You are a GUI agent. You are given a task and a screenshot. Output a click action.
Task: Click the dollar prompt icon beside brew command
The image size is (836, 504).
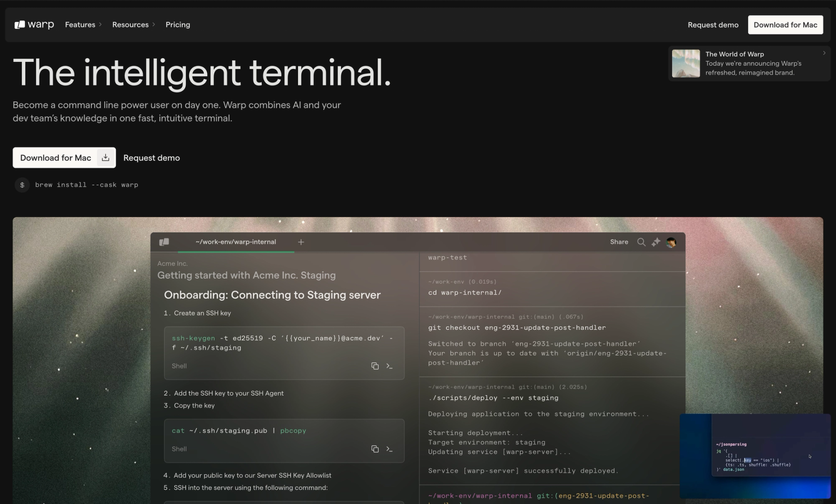(x=22, y=185)
